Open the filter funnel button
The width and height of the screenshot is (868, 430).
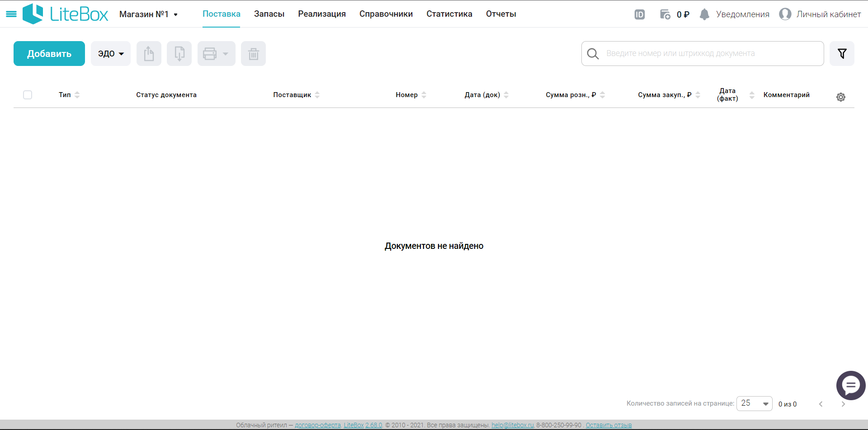coord(842,54)
